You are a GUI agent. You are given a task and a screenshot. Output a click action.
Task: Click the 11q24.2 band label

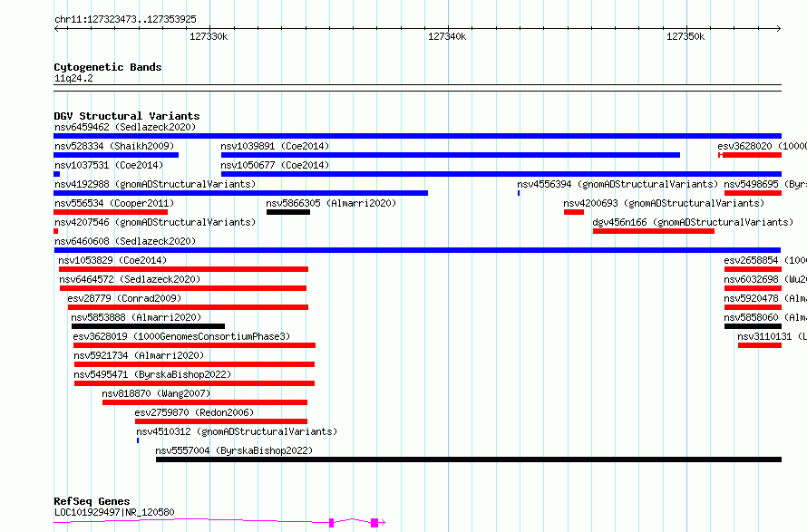73,78
